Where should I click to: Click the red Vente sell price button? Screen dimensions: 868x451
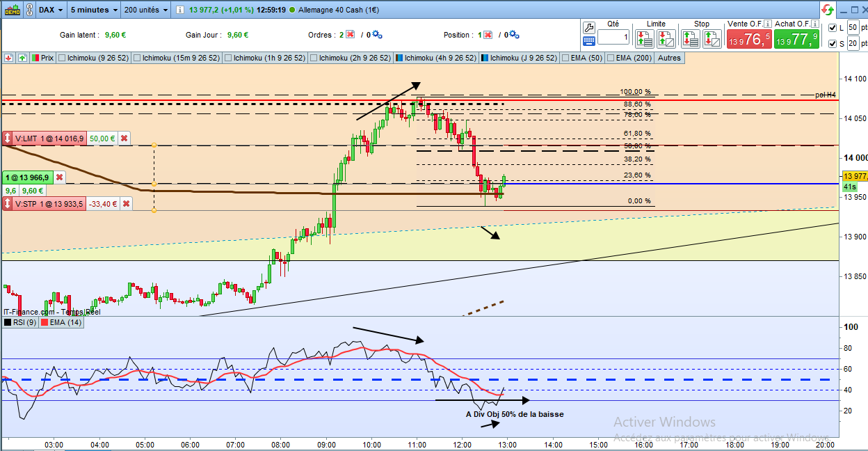[x=748, y=39]
